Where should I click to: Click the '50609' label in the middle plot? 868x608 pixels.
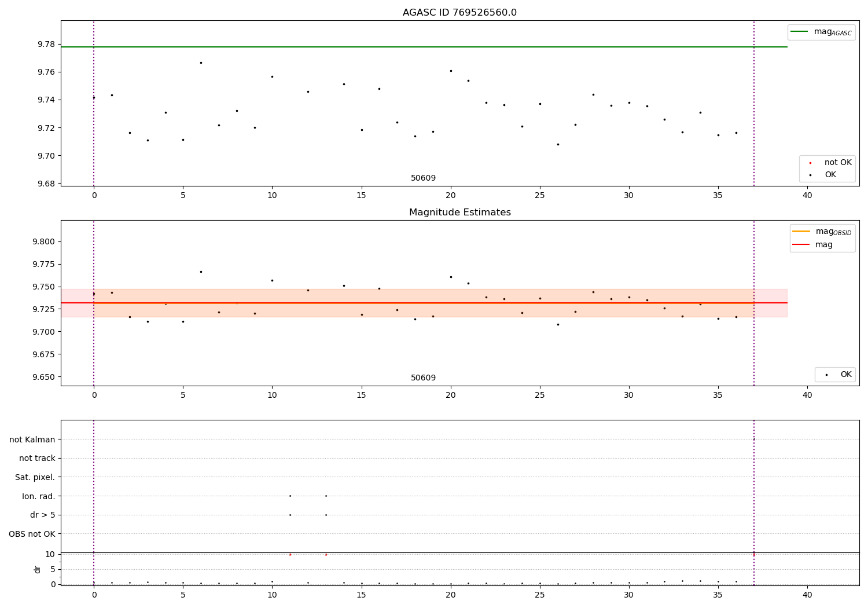423,378
